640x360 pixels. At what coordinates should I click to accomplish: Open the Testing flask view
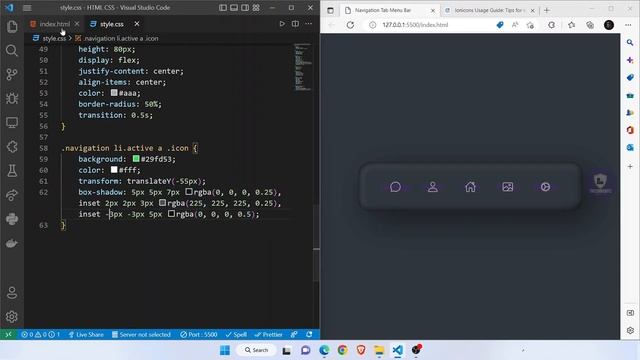[x=12, y=171]
